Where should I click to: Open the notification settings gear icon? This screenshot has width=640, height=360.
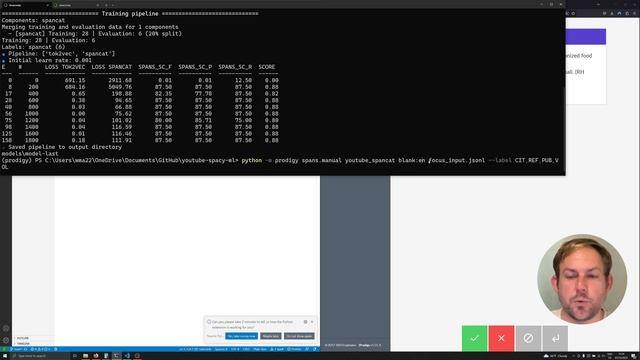click(x=305, y=322)
